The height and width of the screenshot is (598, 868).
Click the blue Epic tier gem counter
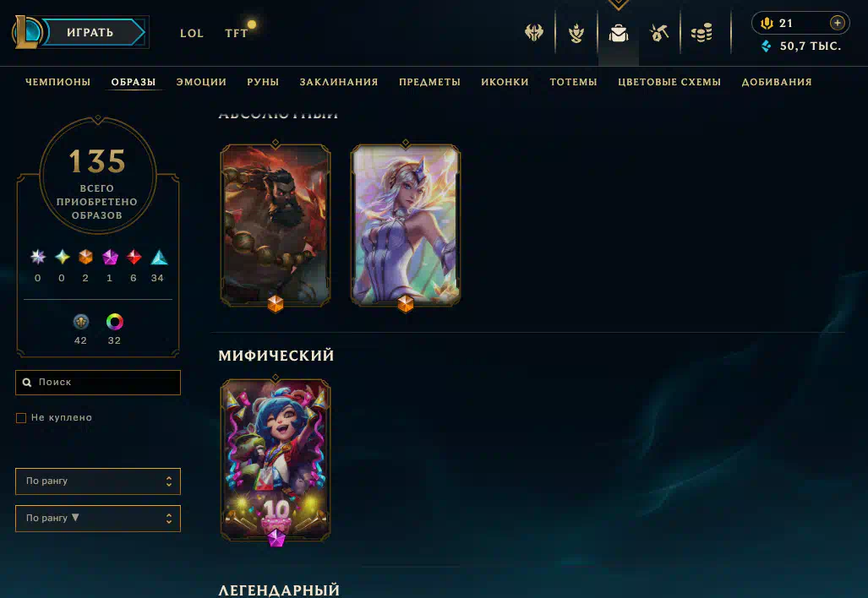click(158, 265)
